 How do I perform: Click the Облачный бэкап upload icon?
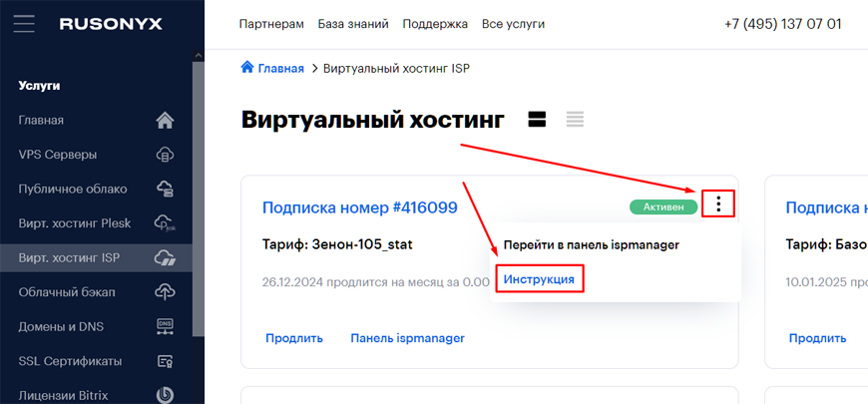point(165,292)
